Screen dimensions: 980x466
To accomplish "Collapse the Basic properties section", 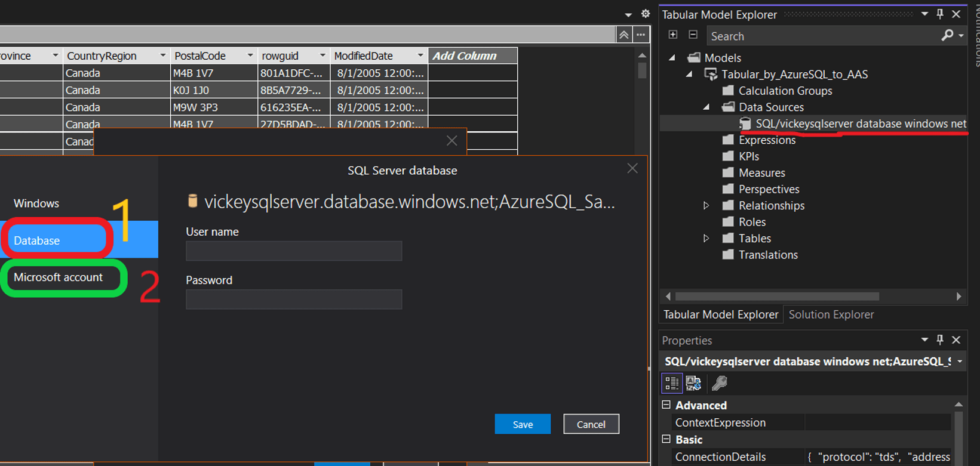I will coord(666,439).
